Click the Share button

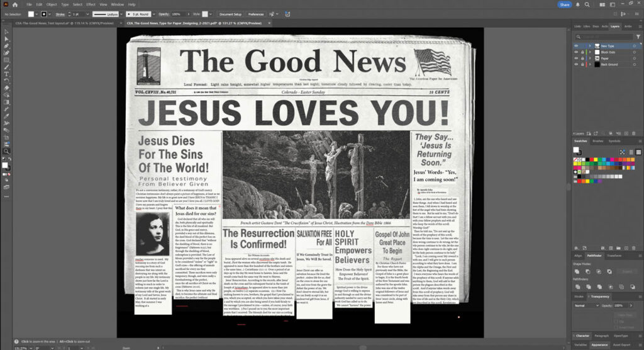[565, 4]
